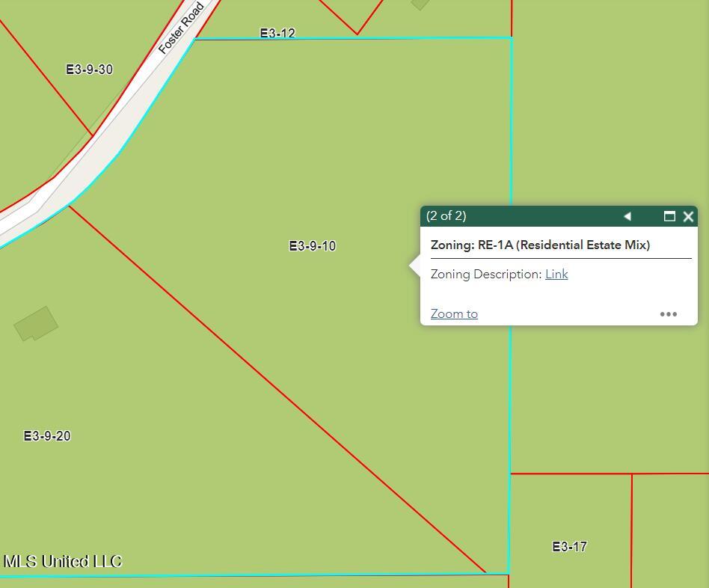The height and width of the screenshot is (588, 709).
Task: Go to previous feature in popup
Action: click(627, 216)
